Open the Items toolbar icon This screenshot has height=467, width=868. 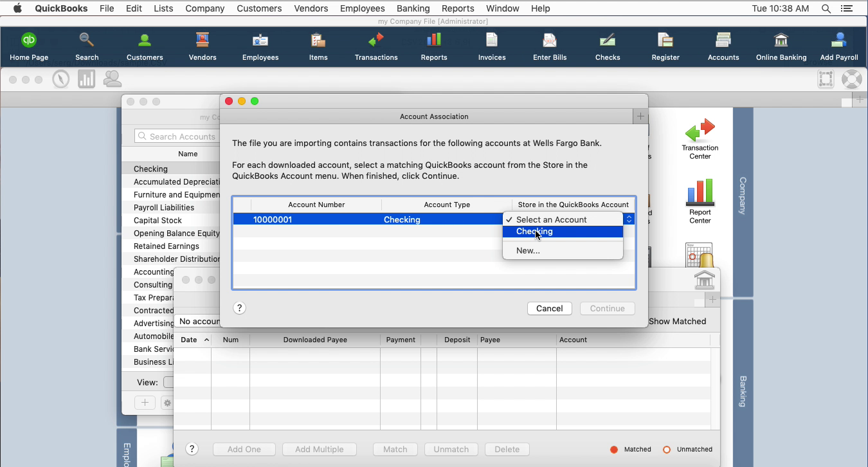[x=318, y=47]
